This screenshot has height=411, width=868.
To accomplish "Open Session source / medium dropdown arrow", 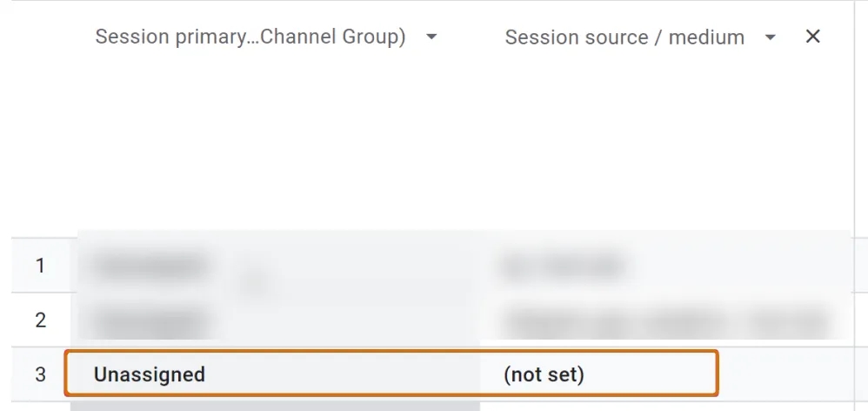I will [770, 37].
